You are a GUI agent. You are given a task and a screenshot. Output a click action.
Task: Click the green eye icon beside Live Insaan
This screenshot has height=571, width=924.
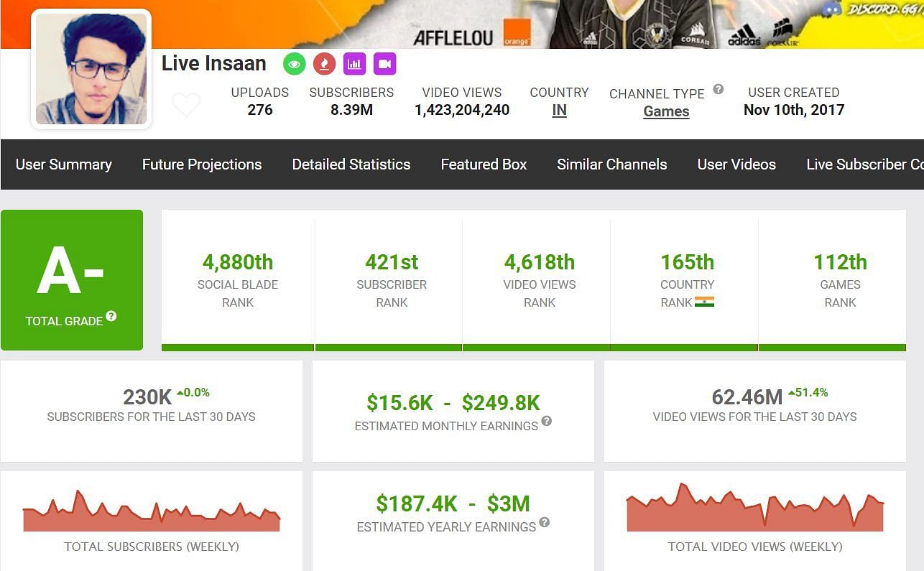click(293, 64)
